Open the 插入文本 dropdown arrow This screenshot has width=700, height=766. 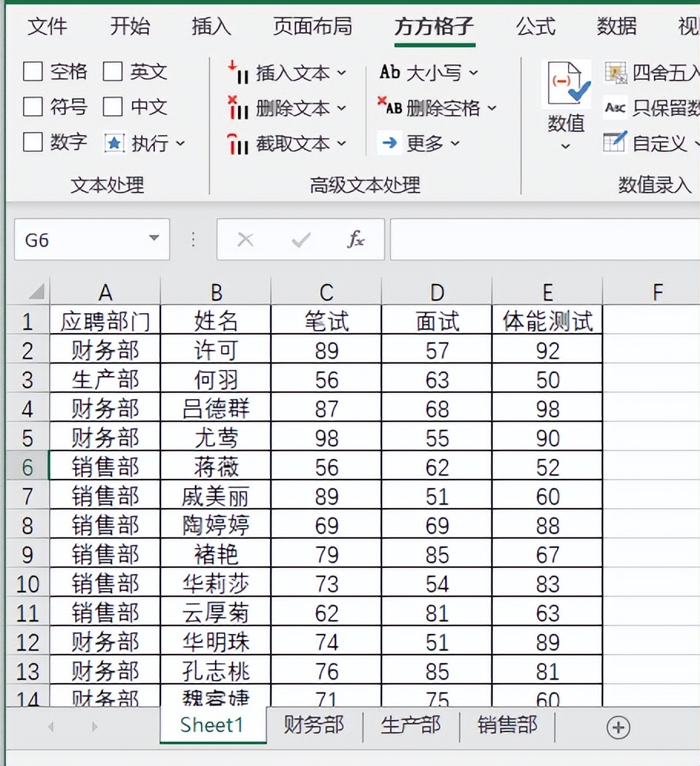point(342,73)
